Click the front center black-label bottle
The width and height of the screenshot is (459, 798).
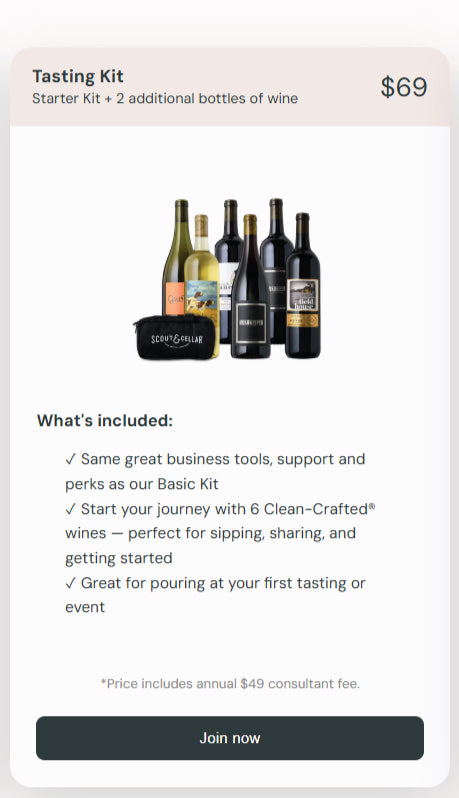click(250, 286)
